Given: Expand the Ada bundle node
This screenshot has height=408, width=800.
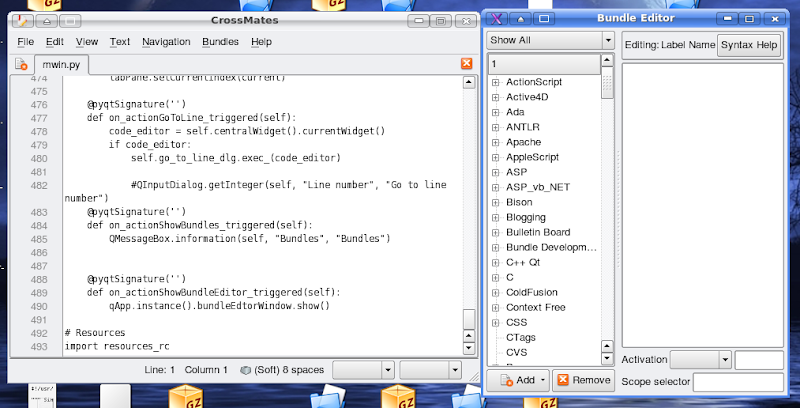Looking at the screenshot, I should pos(495,112).
